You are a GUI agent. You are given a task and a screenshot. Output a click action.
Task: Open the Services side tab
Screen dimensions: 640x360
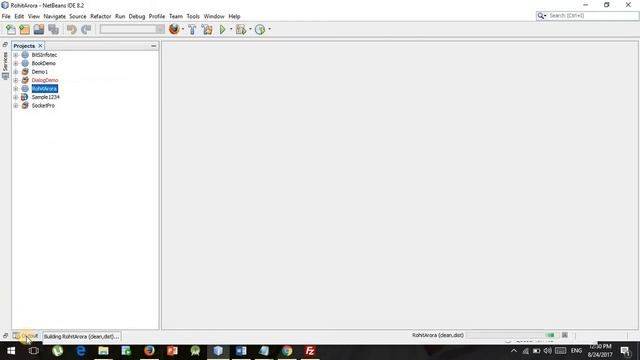pos(5,65)
